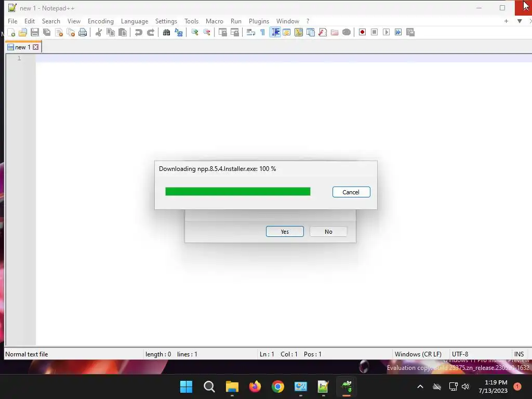This screenshot has width=532, height=399.
Task: Start macro recording red dot
Action: pyautogui.click(x=362, y=32)
